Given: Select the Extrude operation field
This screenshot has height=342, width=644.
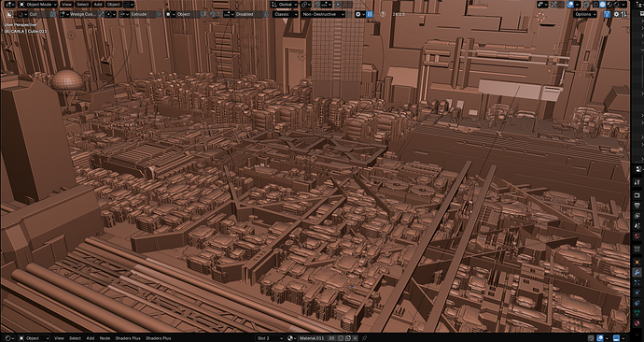Looking at the screenshot, I should pos(144,14).
